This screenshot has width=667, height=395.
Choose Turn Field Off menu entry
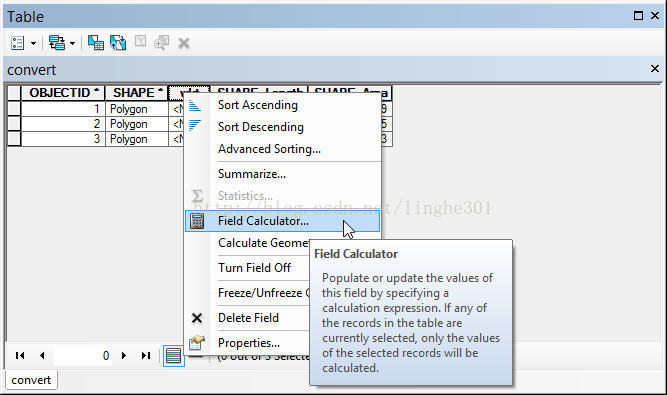(254, 268)
